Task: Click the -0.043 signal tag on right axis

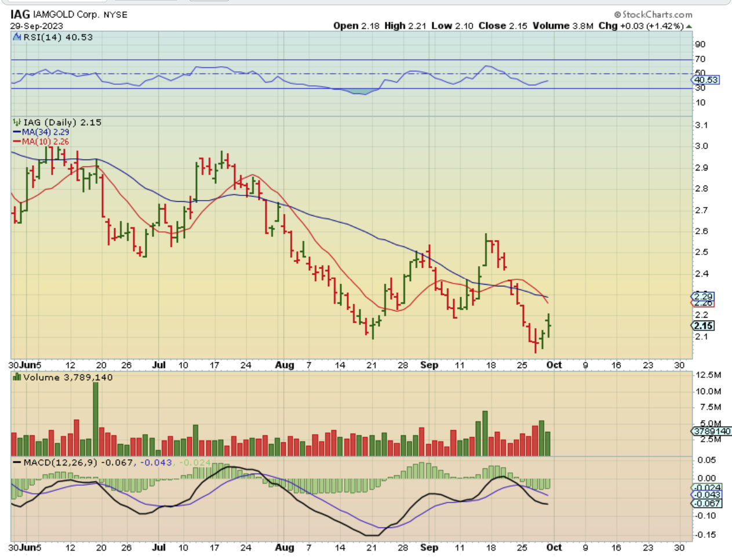Action: pyautogui.click(x=707, y=495)
